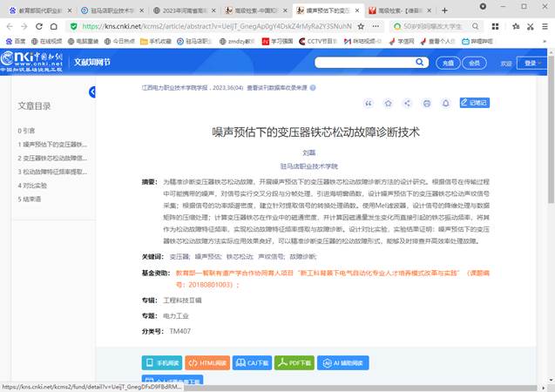555x392 pixels.
Task: Click the browser back arrow
Action: [x=10, y=26]
